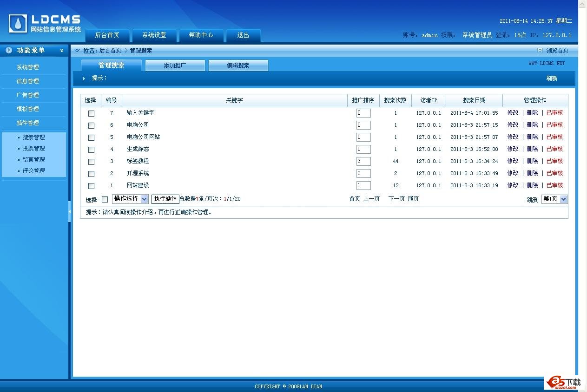Image resolution: width=587 pixels, height=392 pixels.
Task: Click the triangle icon before 位置
Action: 77,51
